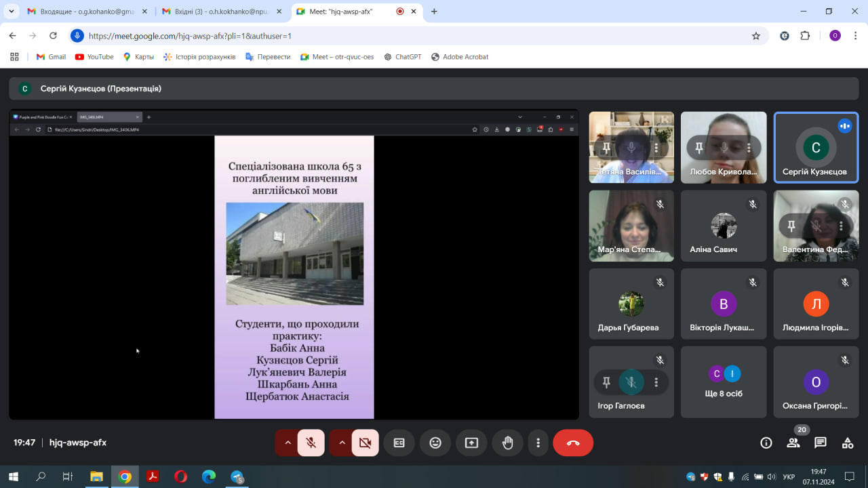Open the taskbar volume control icon
This screenshot has width=868, height=488.
click(x=771, y=476)
